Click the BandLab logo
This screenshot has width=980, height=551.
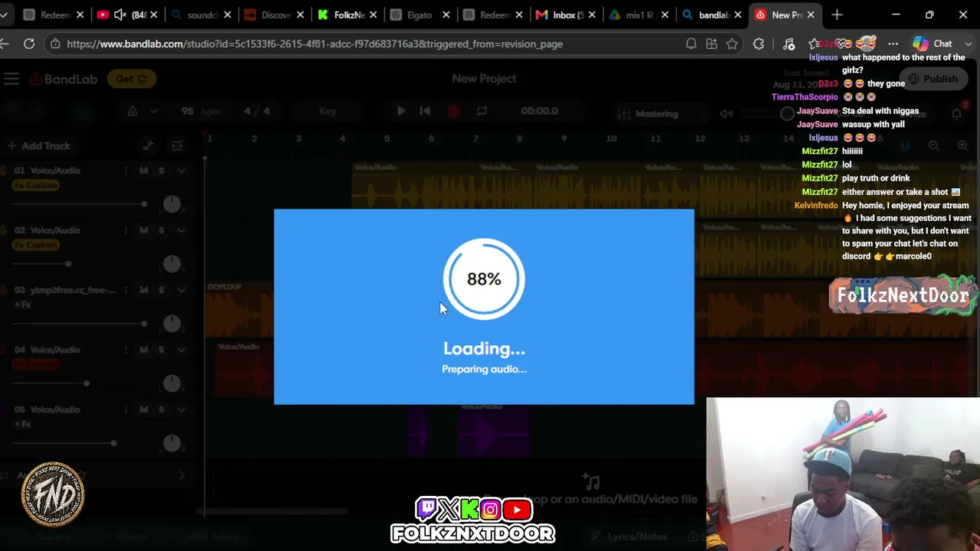click(63, 79)
